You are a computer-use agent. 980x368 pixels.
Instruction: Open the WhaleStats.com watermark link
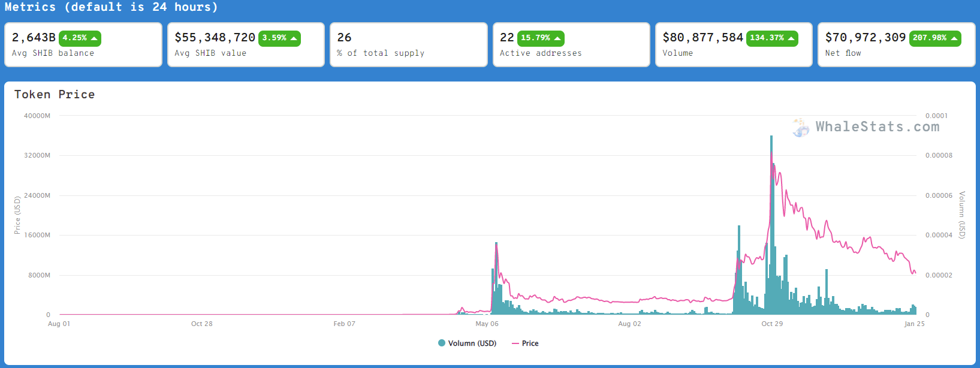coord(877,127)
